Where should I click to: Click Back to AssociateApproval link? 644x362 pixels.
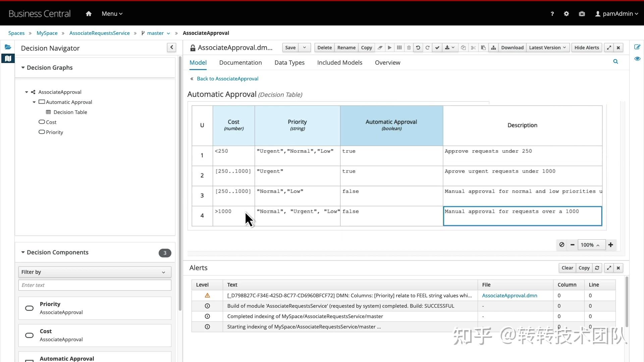[x=227, y=79]
